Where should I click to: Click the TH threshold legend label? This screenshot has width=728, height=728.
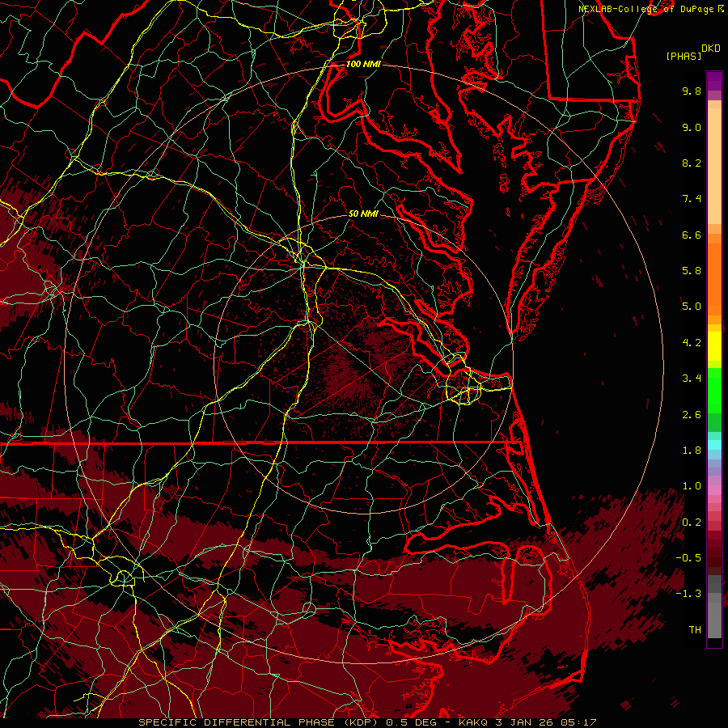(x=695, y=630)
